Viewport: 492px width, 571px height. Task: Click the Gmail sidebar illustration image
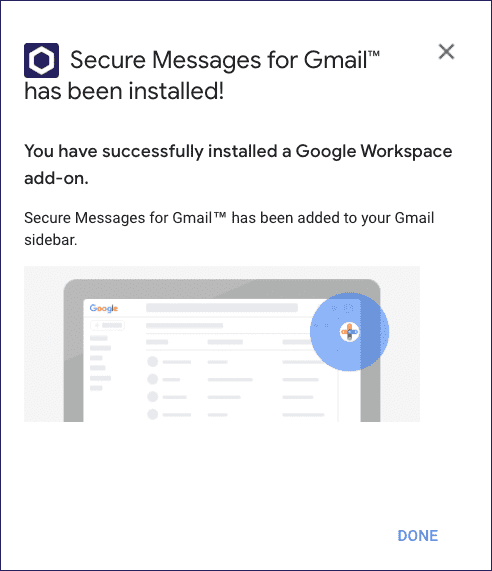click(x=222, y=344)
